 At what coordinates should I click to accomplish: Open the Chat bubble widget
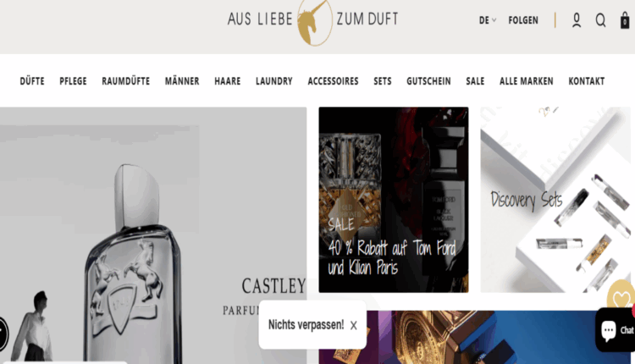[616, 329]
